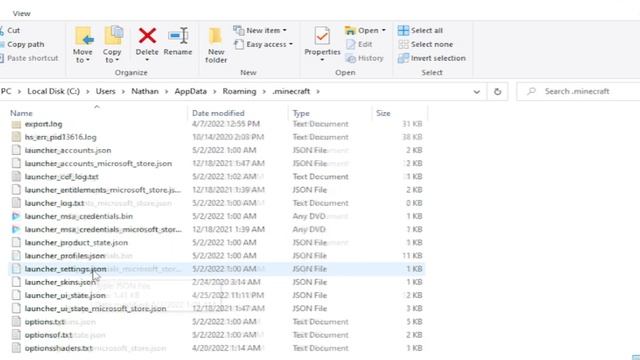Screen dimensions: 640x360
Task: Open the Delete dropdown arrow
Action: click(x=147, y=60)
